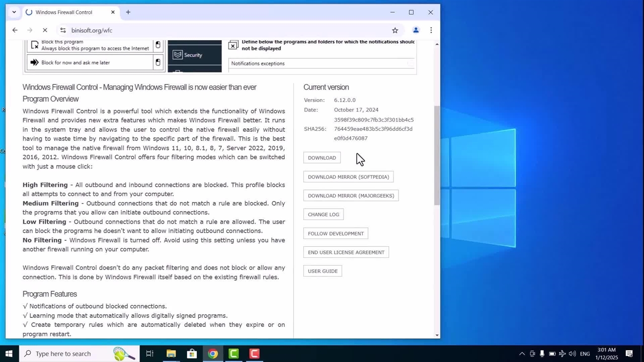
Task: Click the binisoft.org/wfc address bar
Action: (201, 30)
